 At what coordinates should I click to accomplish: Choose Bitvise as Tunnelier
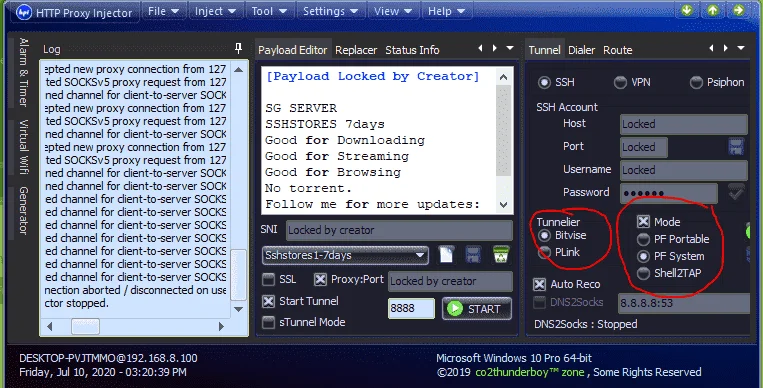click(x=544, y=236)
